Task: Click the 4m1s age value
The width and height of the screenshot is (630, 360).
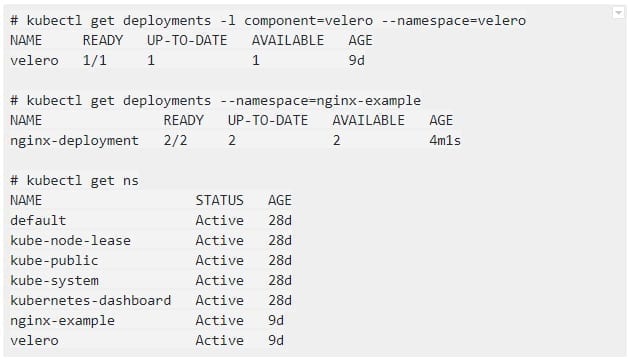Action: pyautogui.click(x=445, y=141)
